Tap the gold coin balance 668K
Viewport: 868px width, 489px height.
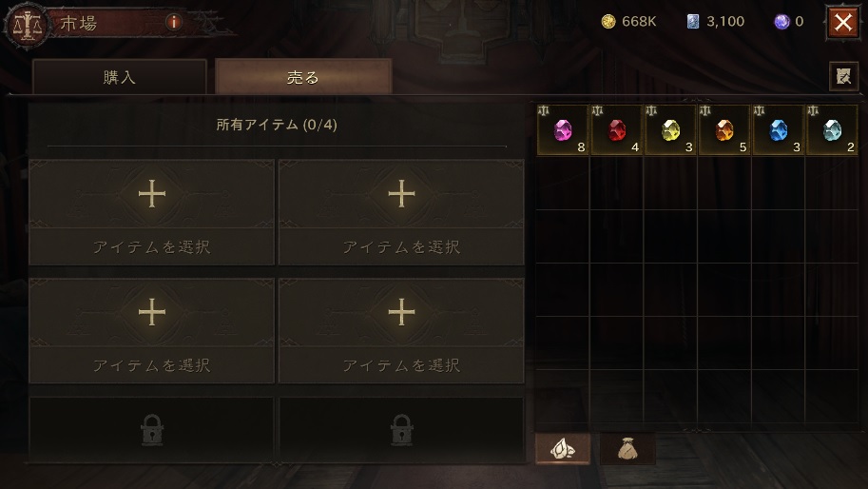(628, 22)
